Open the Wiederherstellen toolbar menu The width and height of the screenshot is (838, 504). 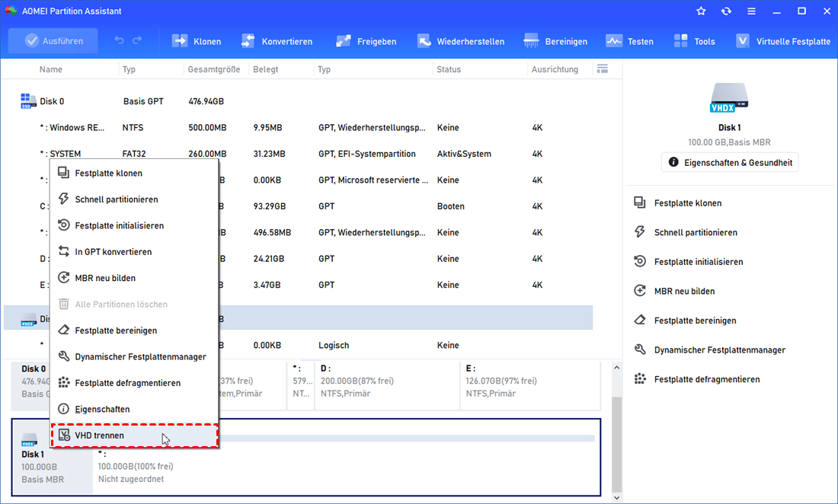(x=461, y=41)
